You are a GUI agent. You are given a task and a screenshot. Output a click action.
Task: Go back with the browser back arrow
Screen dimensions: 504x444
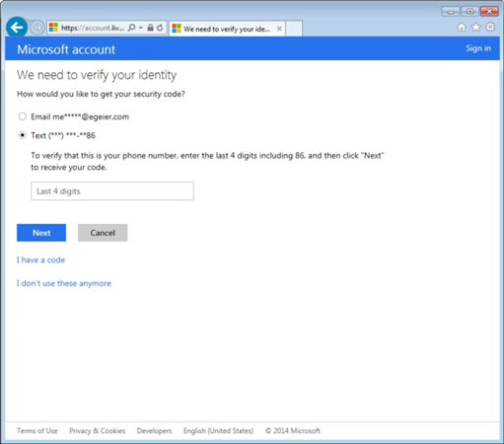coord(17,28)
